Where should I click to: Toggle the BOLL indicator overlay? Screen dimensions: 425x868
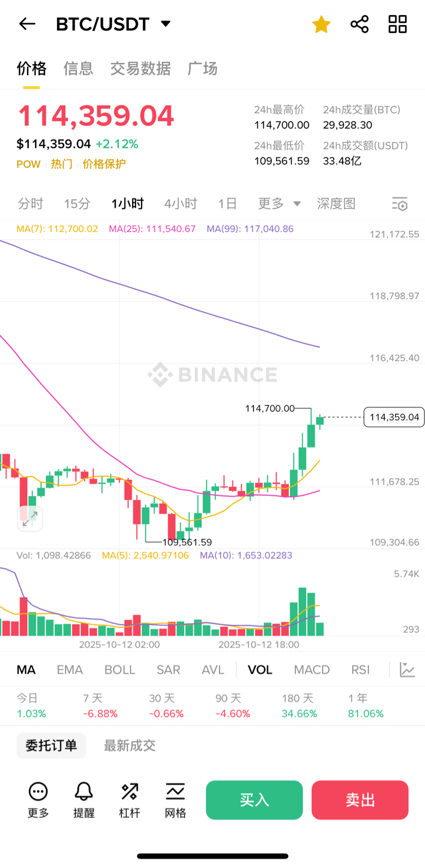point(120,670)
